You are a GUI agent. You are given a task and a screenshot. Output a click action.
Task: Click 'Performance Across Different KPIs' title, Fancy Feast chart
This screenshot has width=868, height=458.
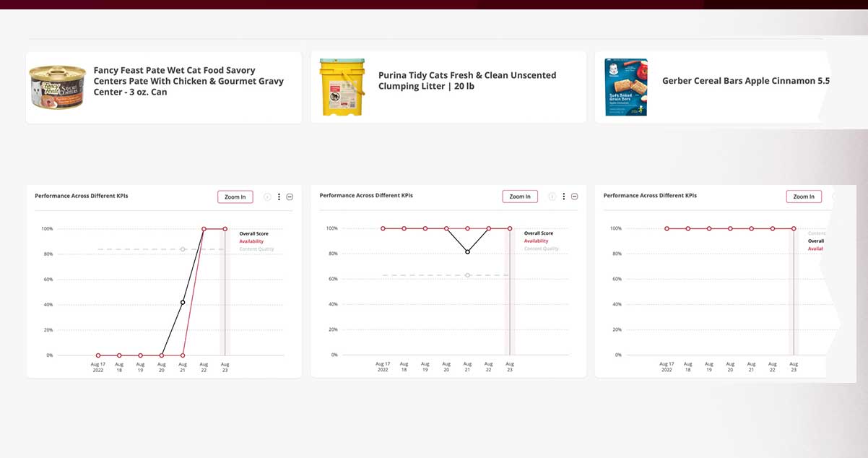click(82, 196)
